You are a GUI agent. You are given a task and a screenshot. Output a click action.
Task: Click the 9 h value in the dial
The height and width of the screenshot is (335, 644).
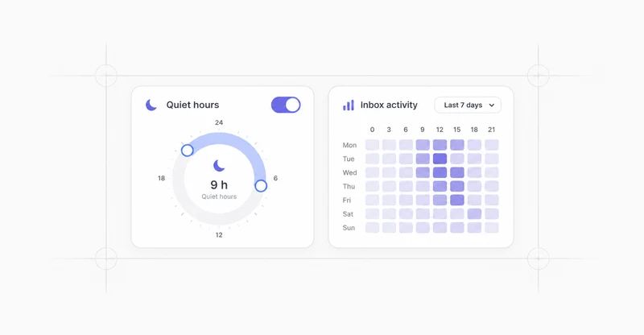point(219,185)
